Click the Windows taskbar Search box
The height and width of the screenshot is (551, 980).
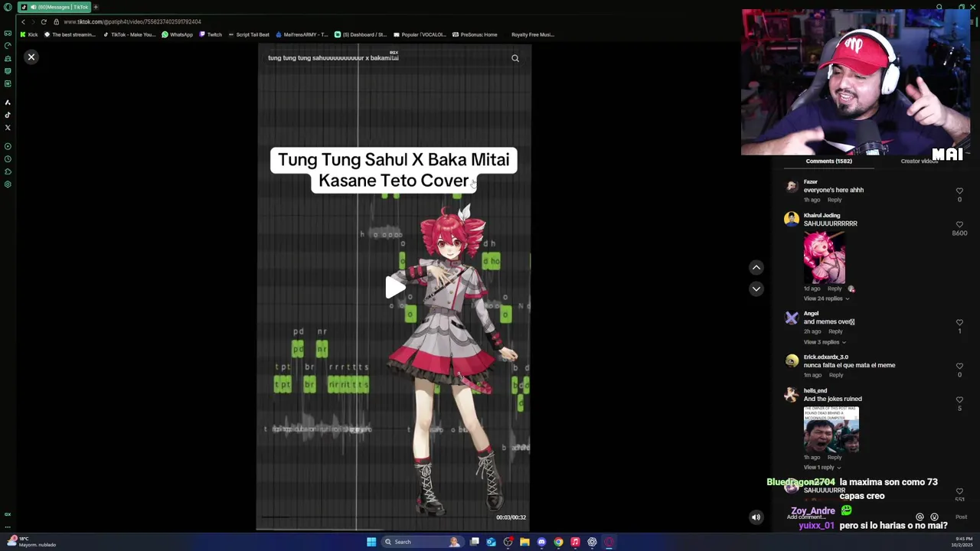[x=423, y=542]
